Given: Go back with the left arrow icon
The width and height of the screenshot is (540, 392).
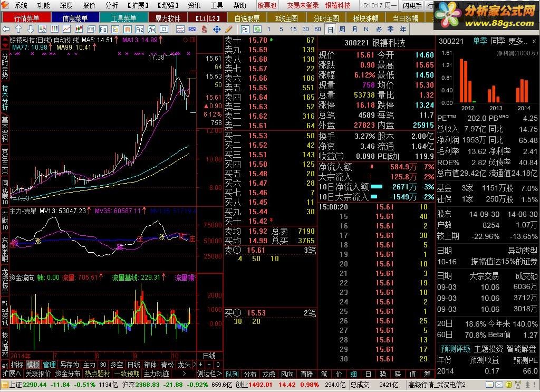Looking at the screenshot, I should point(6,29).
